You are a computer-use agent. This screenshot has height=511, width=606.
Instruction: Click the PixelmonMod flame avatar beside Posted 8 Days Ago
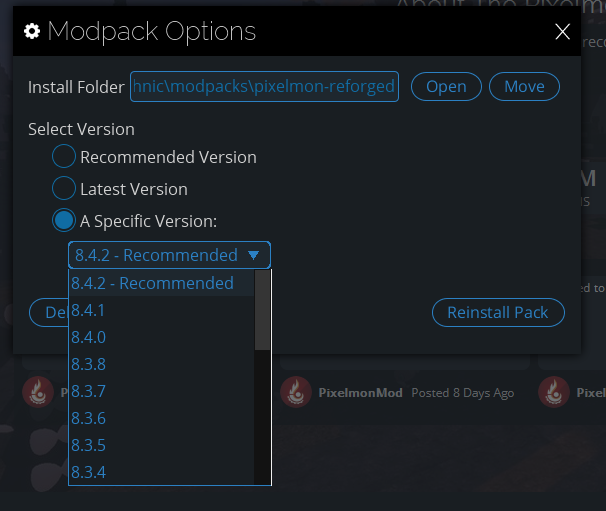point(296,392)
